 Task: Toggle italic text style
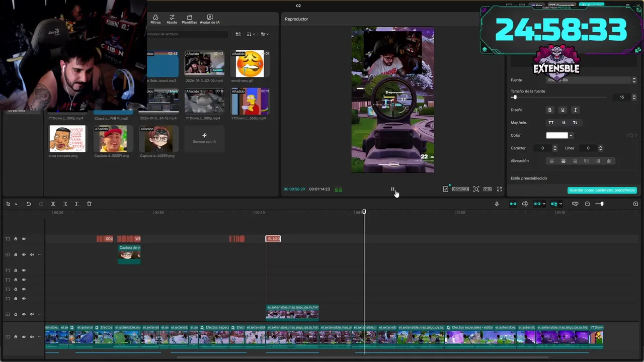click(575, 110)
